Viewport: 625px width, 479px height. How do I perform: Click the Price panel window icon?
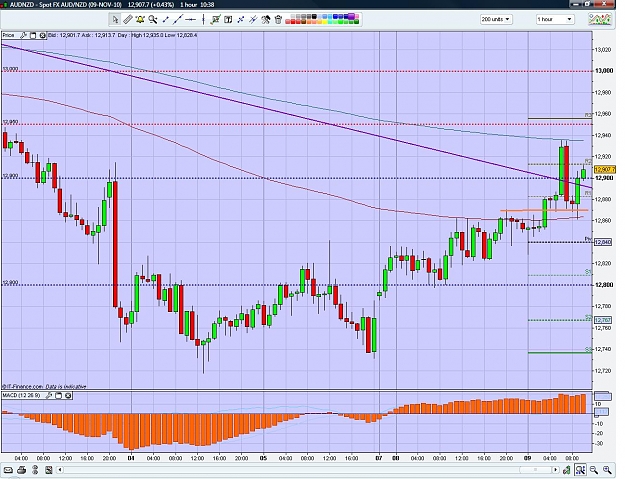(33, 35)
